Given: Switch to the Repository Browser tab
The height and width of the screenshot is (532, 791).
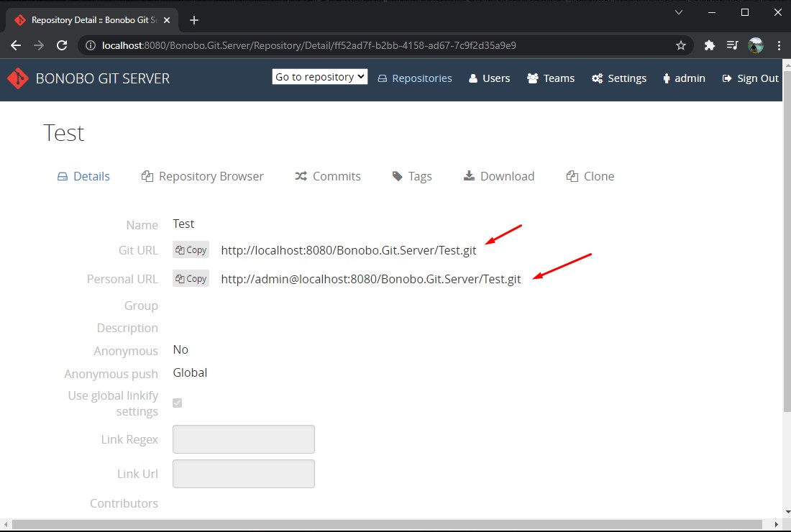Looking at the screenshot, I should point(203,176).
